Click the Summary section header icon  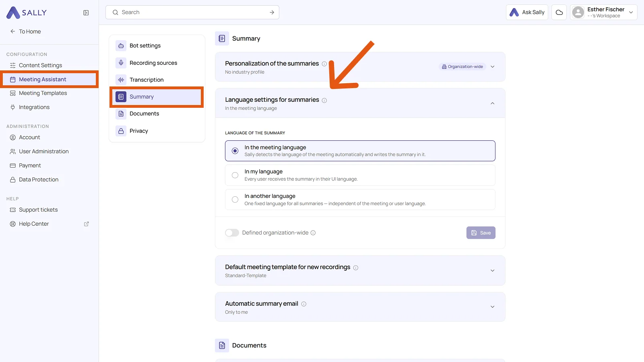tap(222, 39)
